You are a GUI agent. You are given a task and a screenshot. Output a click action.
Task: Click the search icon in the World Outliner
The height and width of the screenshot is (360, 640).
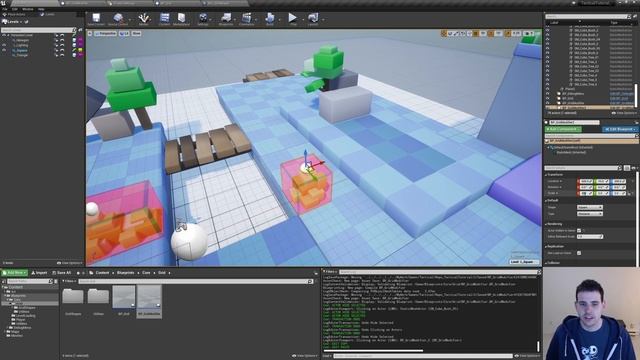629,17
